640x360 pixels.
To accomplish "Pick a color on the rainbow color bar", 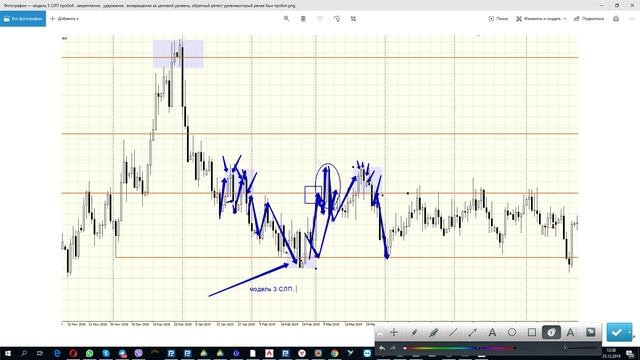I will tap(459, 348).
